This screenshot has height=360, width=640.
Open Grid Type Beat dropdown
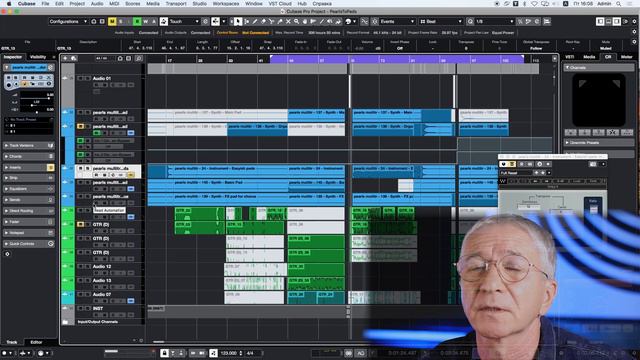click(x=441, y=21)
